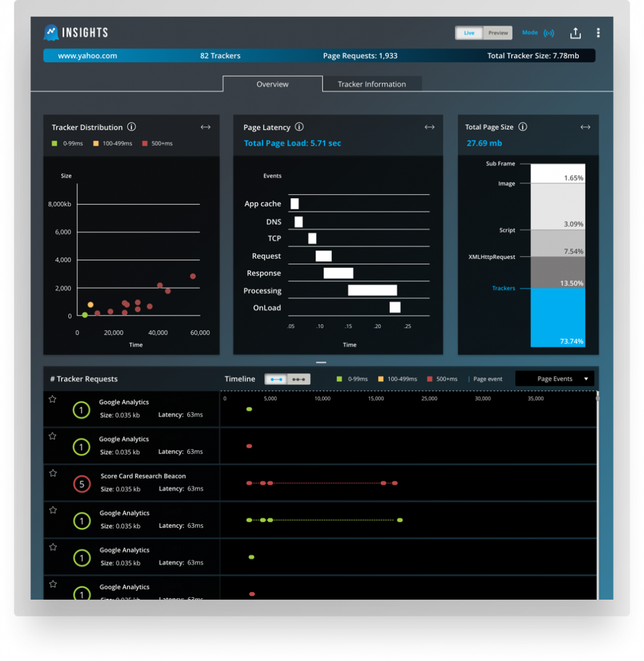Screen dimensions: 644x661
Task: Switch to Live mode
Action: click(x=469, y=33)
